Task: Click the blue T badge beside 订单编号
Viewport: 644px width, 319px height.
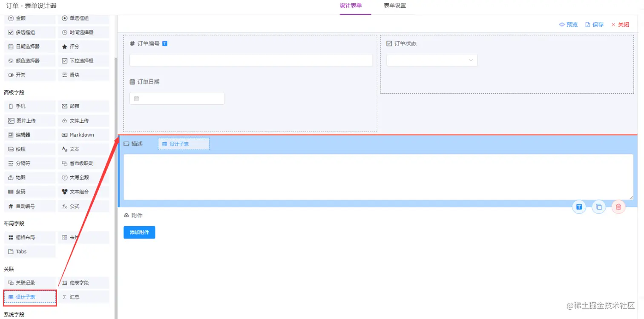Action: pos(165,43)
